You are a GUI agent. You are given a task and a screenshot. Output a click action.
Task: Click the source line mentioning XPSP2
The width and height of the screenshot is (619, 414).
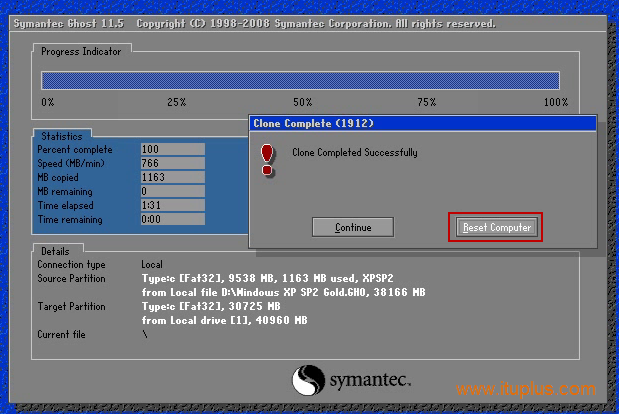(x=267, y=278)
